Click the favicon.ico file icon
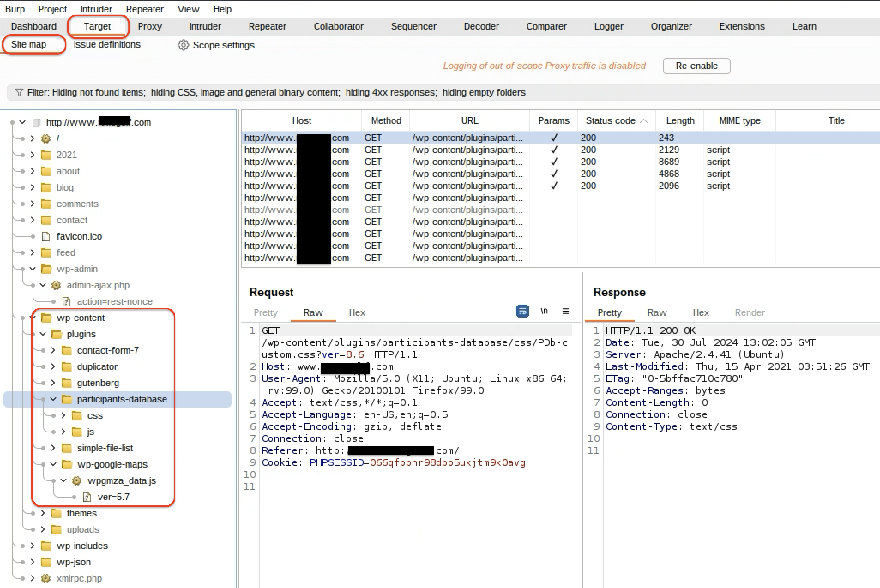Screen dimensions: 880x588 [x=46, y=236]
